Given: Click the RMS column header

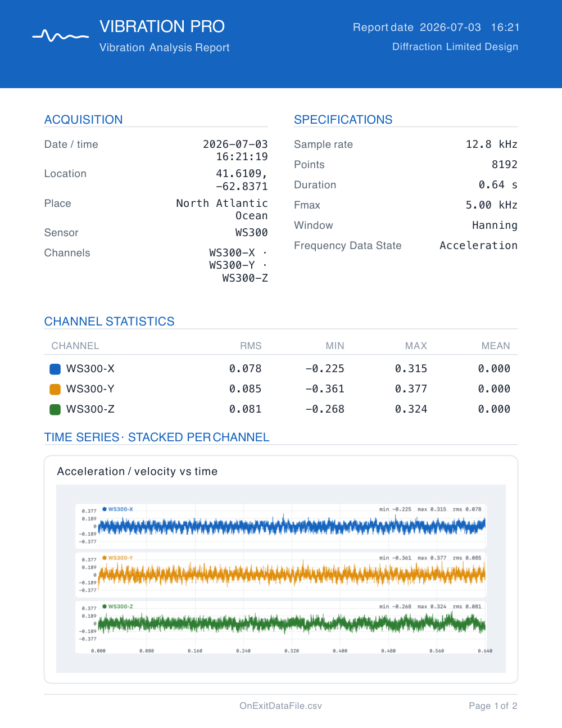Looking at the screenshot, I should point(251,346).
